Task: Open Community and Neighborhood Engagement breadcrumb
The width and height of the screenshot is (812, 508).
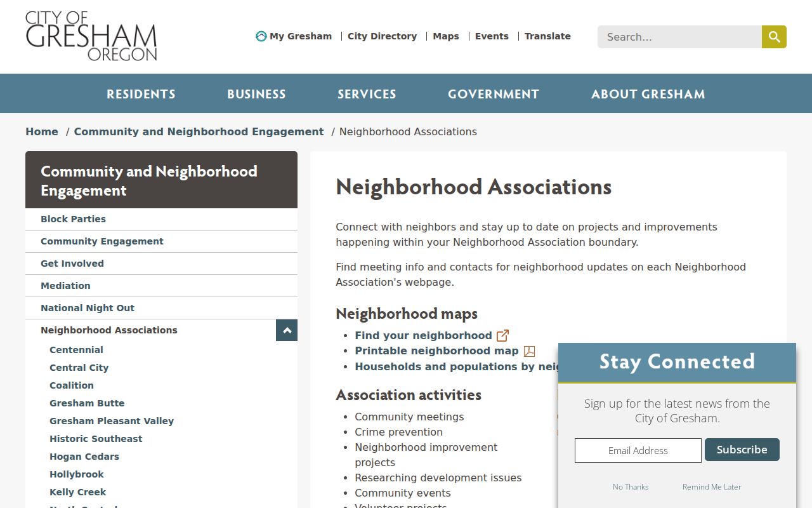Action: [199, 131]
